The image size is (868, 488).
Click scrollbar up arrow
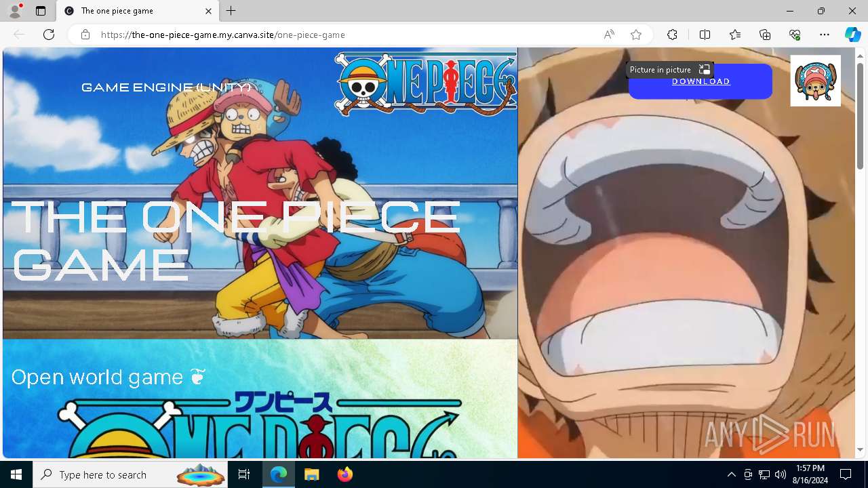[860, 55]
